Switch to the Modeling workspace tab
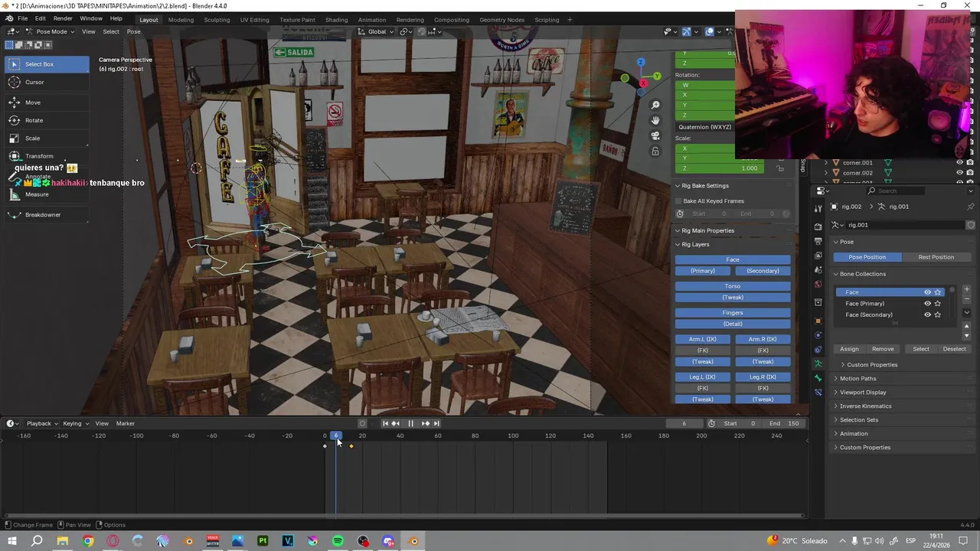The image size is (980, 551). (x=181, y=20)
